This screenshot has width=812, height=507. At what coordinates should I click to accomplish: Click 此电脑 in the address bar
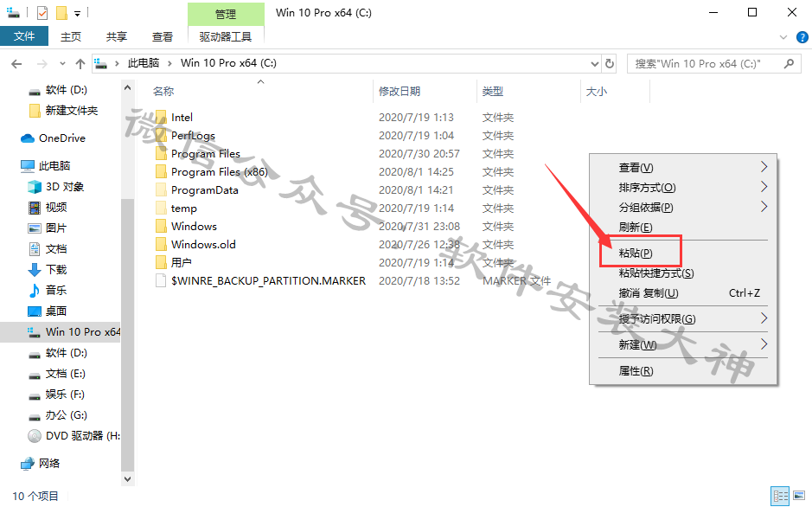coord(144,63)
